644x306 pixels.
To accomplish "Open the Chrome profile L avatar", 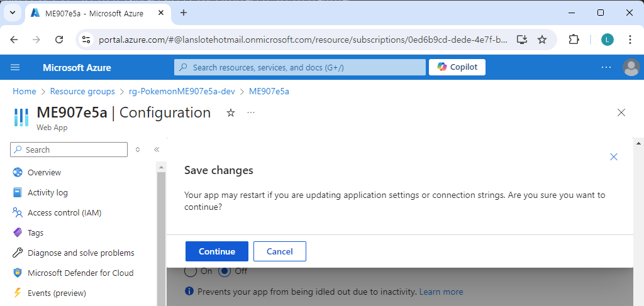I will click(x=608, y=40).
